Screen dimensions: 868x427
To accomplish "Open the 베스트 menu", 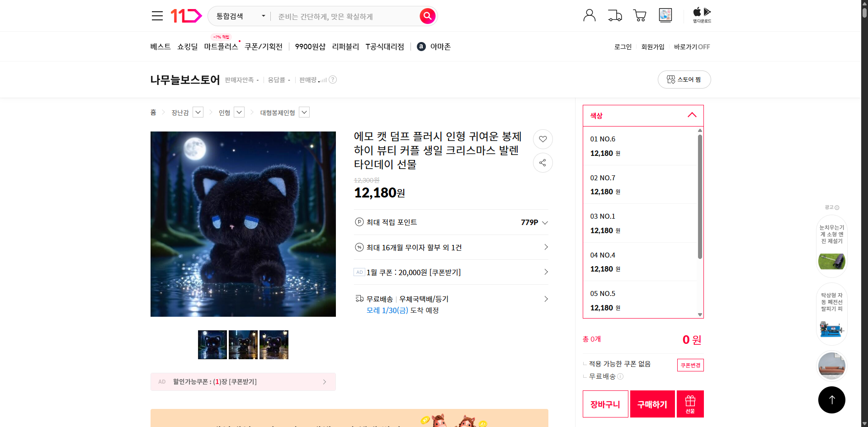I will click(160, 46).
